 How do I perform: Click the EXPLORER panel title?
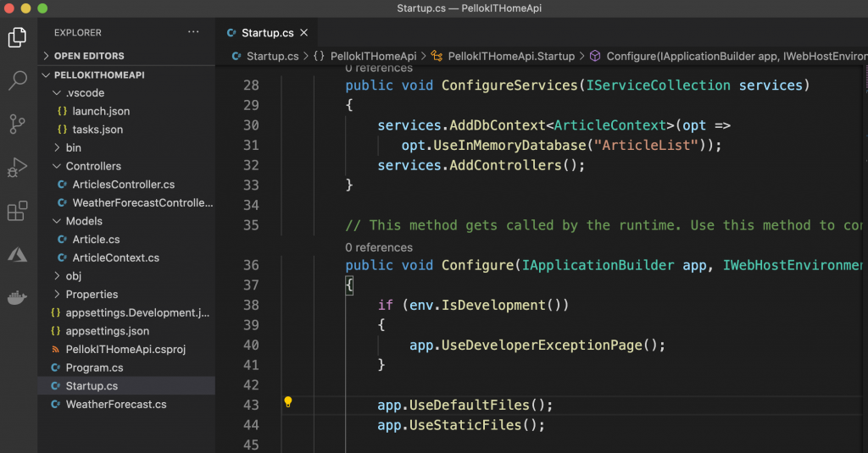(77, 33)
